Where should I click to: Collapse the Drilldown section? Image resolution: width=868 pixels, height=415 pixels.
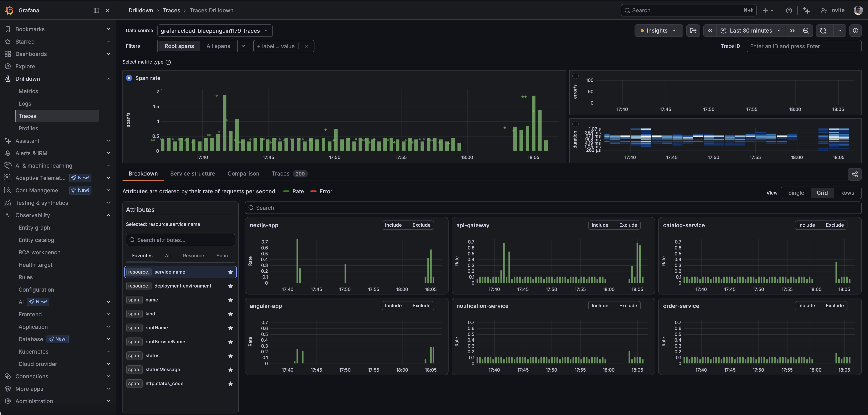click(108, 79)
